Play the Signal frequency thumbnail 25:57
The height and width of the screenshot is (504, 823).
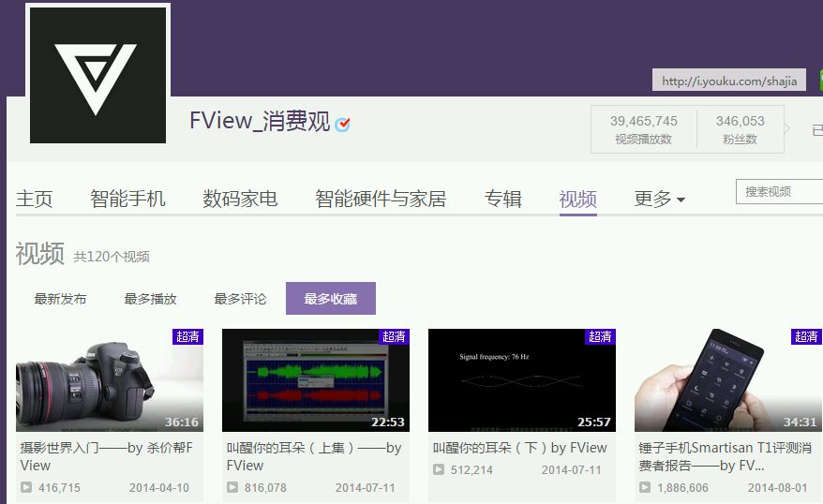pos(522,380)
